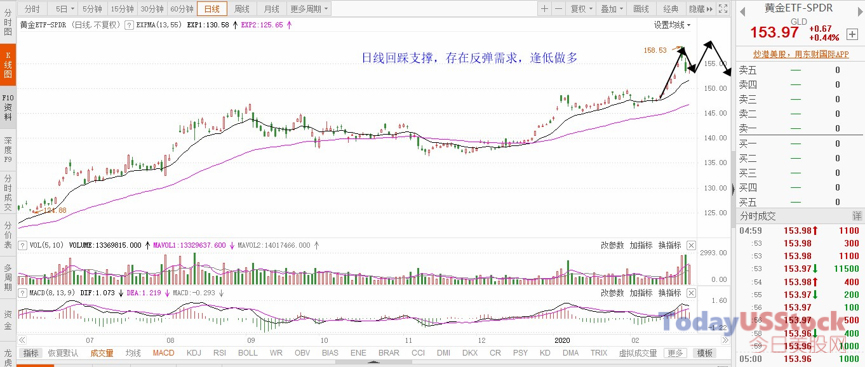Click 指标 button in bottom bar

30,353
